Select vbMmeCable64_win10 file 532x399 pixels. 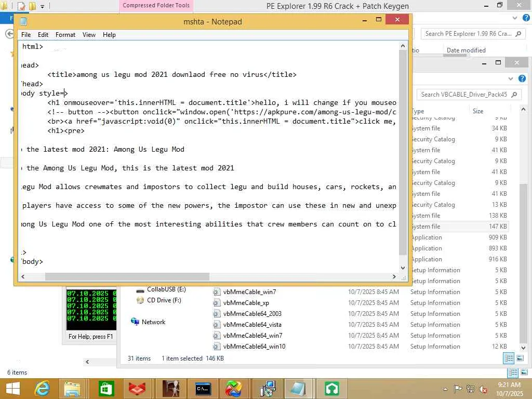(254, 347)
